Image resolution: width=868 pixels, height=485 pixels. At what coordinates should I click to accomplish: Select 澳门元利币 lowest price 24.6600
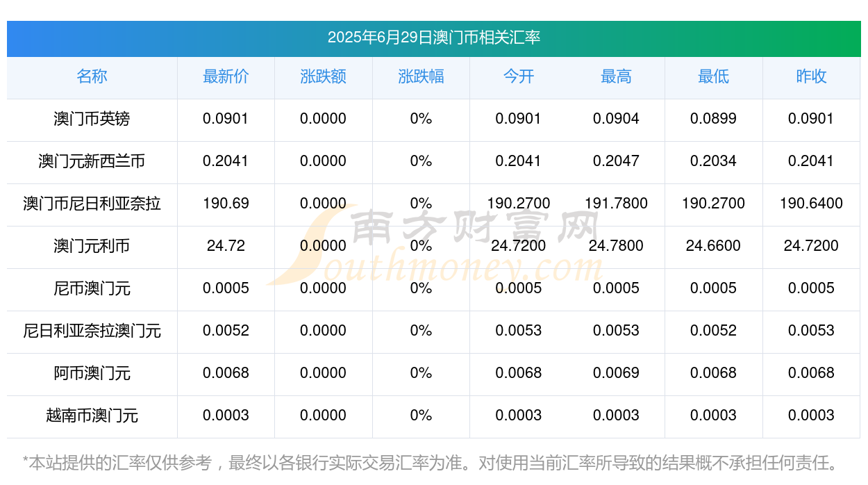714,246
